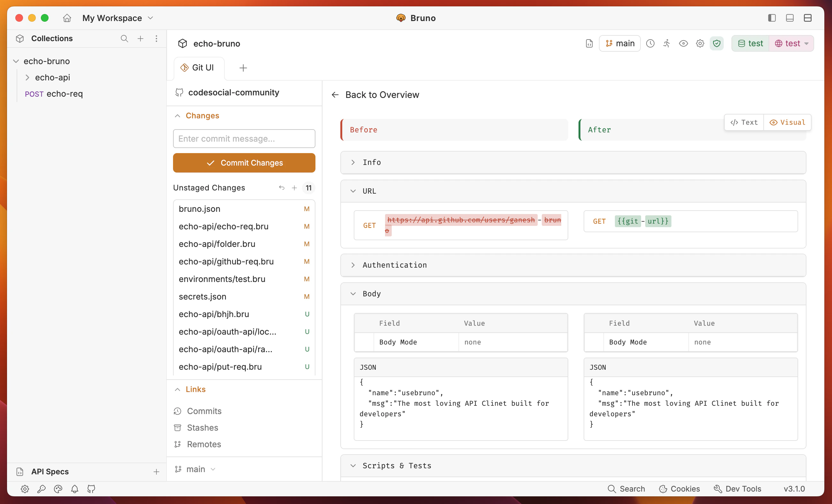Image resolution: width=832 pixels, height=504 pixels.
Task: Open the My Workspace switcher
Action: tap(117, 18)
